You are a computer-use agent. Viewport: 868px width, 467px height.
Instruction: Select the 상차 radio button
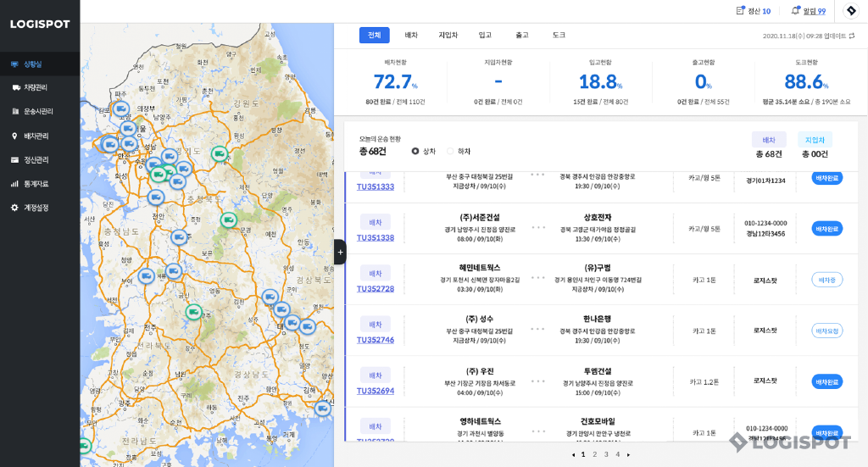click(x=415, y=151)
